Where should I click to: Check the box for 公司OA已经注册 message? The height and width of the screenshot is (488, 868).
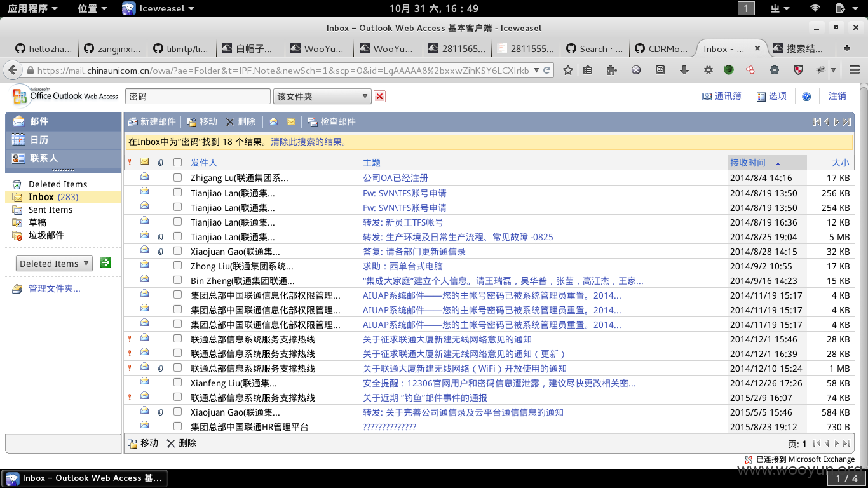(177, 178)
